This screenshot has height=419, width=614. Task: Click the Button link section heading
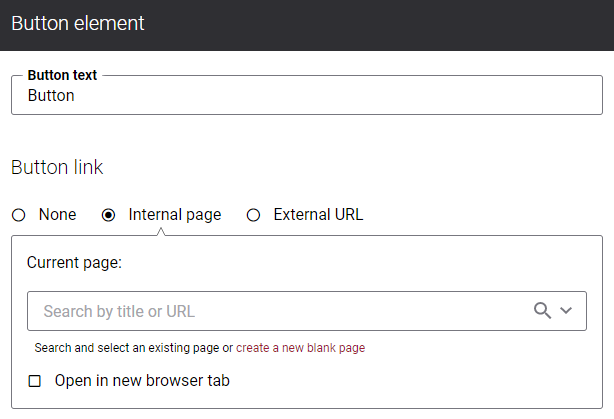point(57,168)
